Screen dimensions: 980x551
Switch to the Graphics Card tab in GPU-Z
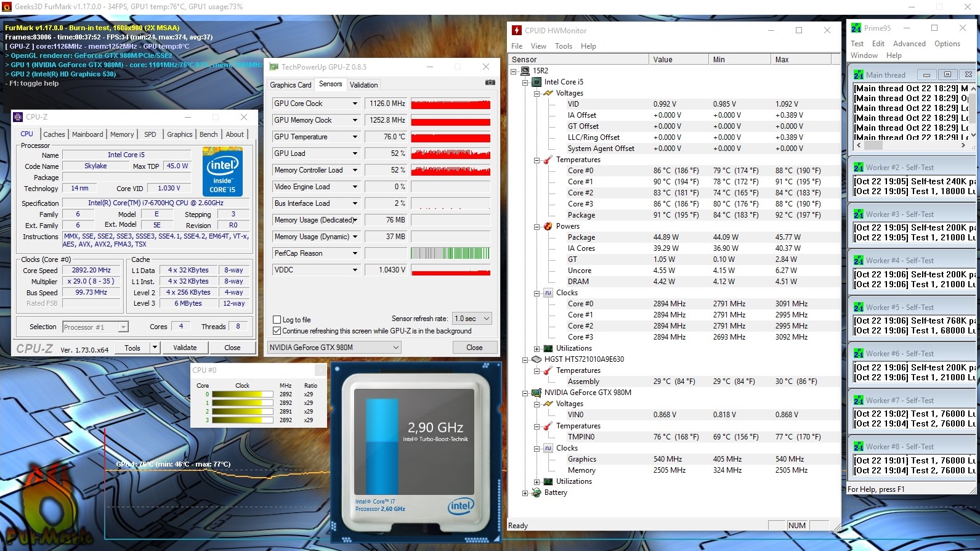(291, 85)
